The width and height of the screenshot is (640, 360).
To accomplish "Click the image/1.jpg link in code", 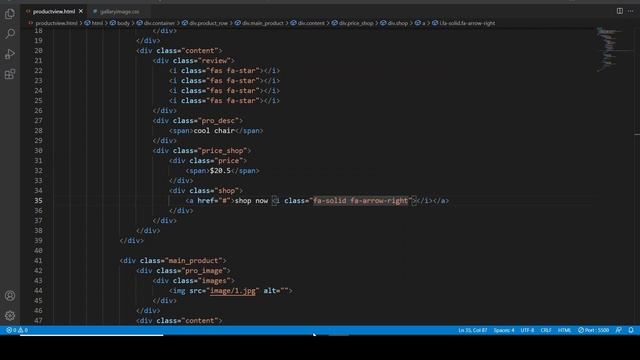I will pyautogui.click(x=233, y=291).
